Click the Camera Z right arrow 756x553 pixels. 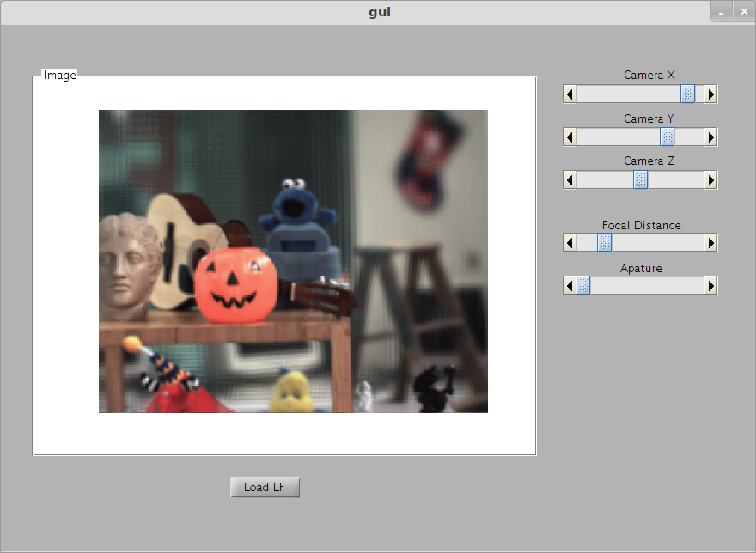tap(710, 180)
